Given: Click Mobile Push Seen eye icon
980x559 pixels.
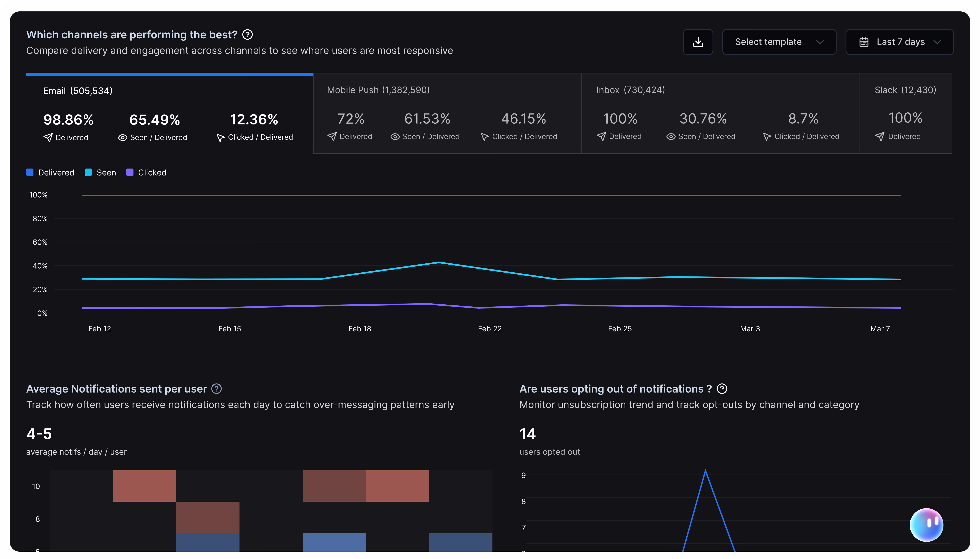Looking at the screenshot, I should click(395, 137).
